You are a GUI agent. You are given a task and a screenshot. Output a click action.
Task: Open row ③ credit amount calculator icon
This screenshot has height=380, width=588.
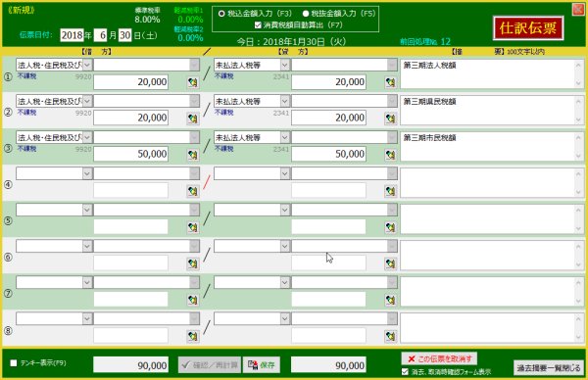point(390,155)
